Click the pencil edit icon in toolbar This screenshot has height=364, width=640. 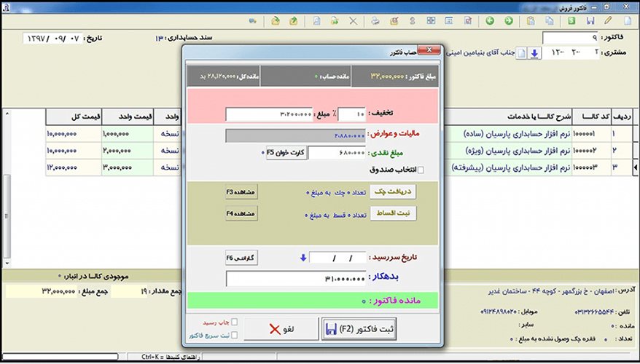point(608,21)
